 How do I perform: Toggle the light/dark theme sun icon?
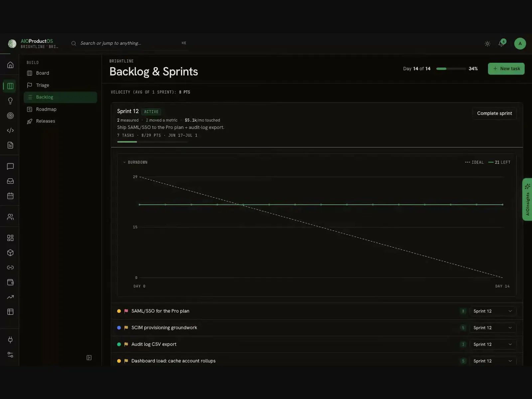(487, 44)
